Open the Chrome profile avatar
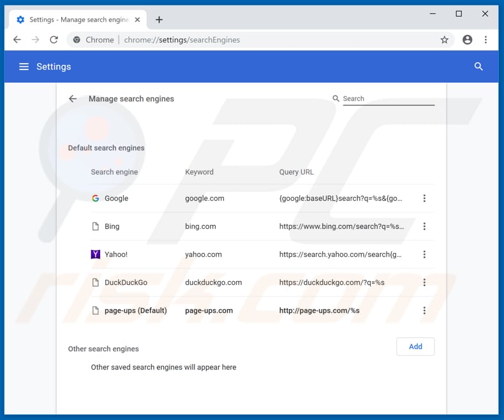Viewport: 504px width, 420px height. (467, 40)
